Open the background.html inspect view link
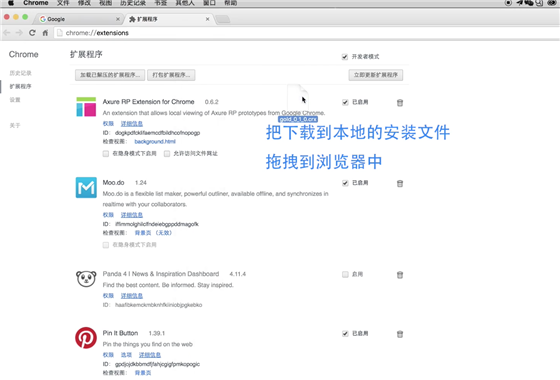This screenshot has width=560, height=380. pos(155,141)
